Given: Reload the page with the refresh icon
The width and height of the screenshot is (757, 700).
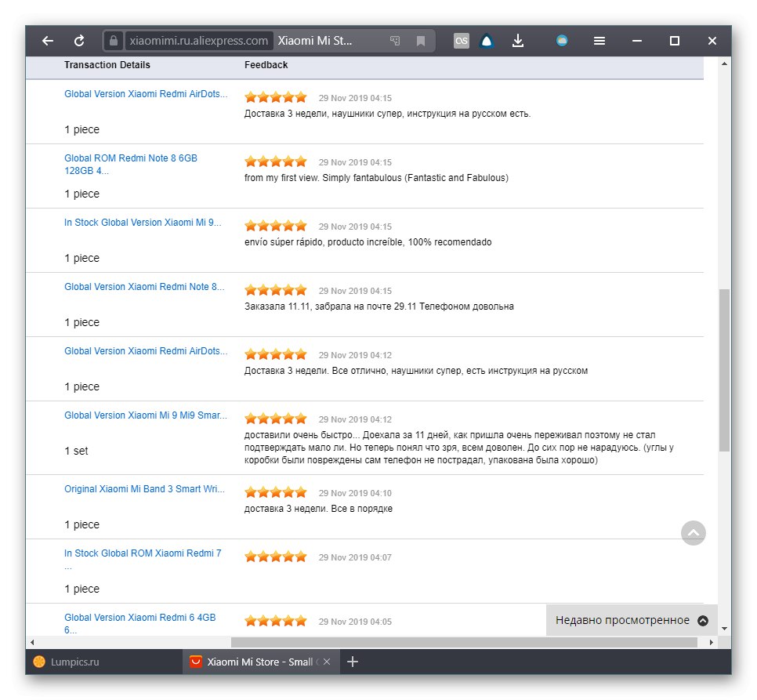Looking at the screenshot, I should (79, 41).
